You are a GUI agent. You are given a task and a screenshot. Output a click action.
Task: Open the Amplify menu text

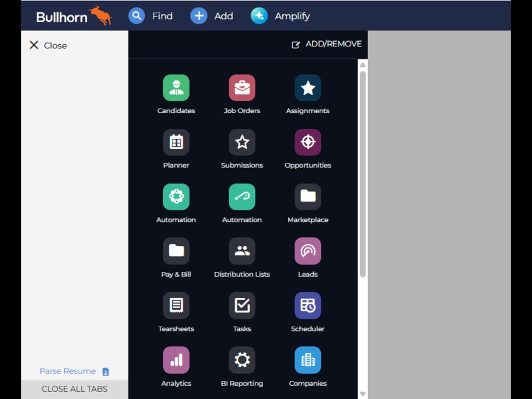(292, 16)
